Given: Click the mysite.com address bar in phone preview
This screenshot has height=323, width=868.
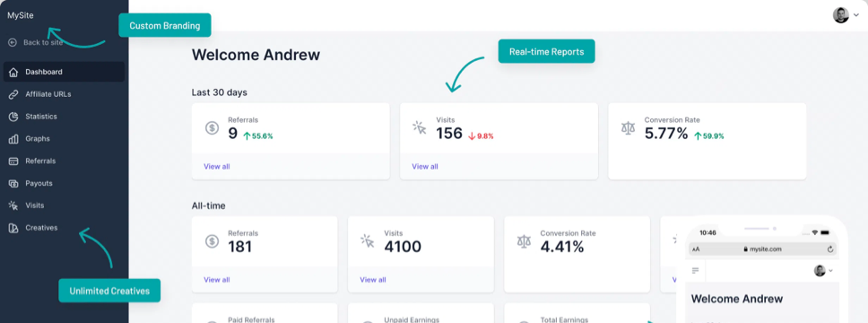Looking at the screenshot, I should [763, 249].
